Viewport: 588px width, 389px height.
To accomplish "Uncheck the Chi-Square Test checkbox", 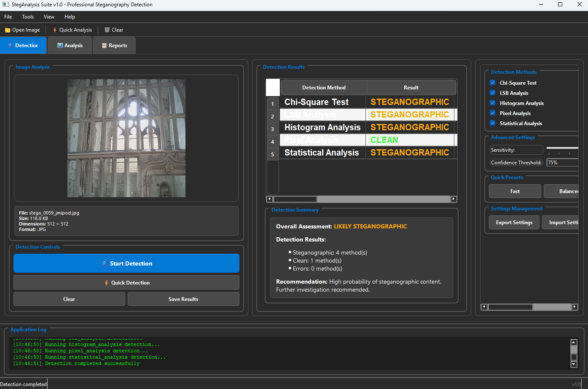I will point(492,83).
